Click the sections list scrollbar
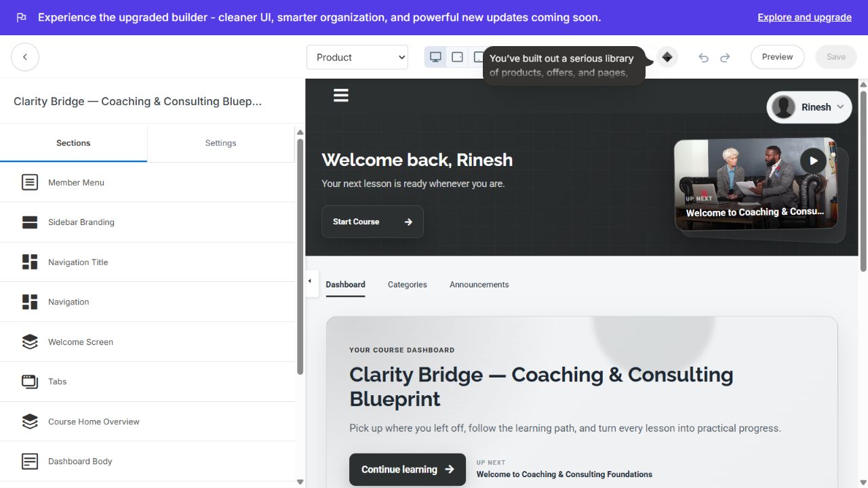Image resolution: width=868 pixels, height=488 pixels. pos(300,256)
